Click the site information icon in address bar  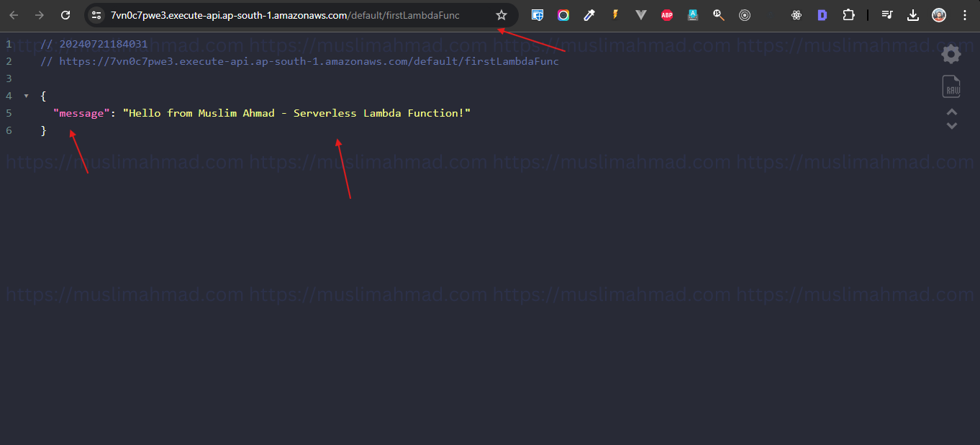point(96,14)
